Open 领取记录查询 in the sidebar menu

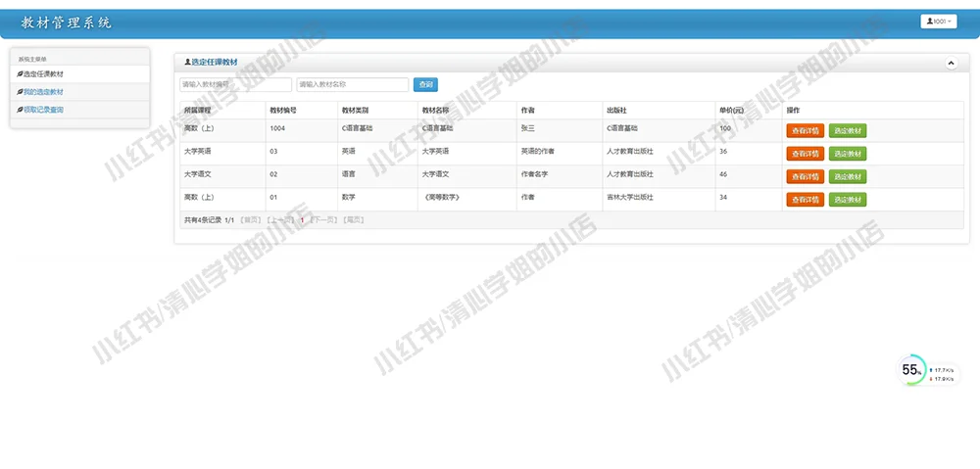tap(80, 110)
